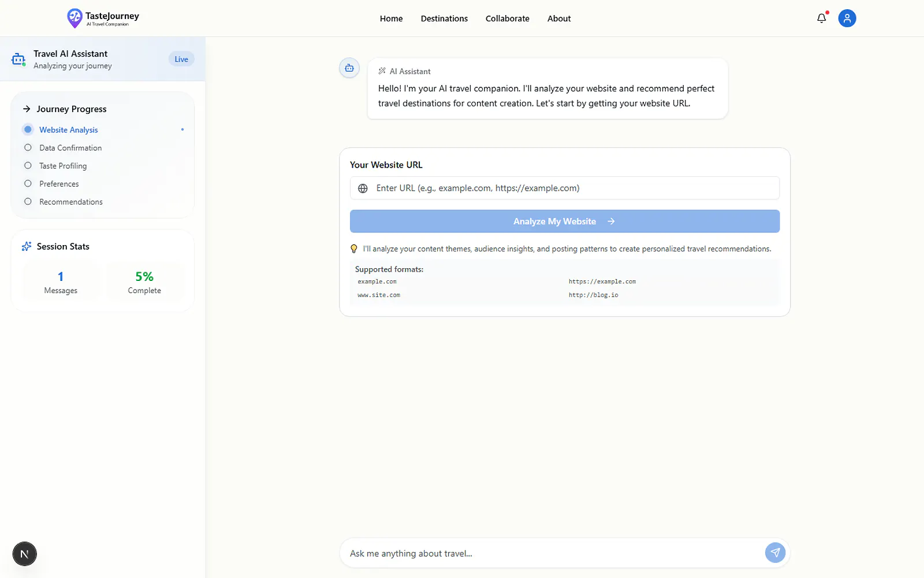The image size is (924, 578).
Task: Open the Destinations nav item
Action: pyautogui.click(x=444, y=18)
